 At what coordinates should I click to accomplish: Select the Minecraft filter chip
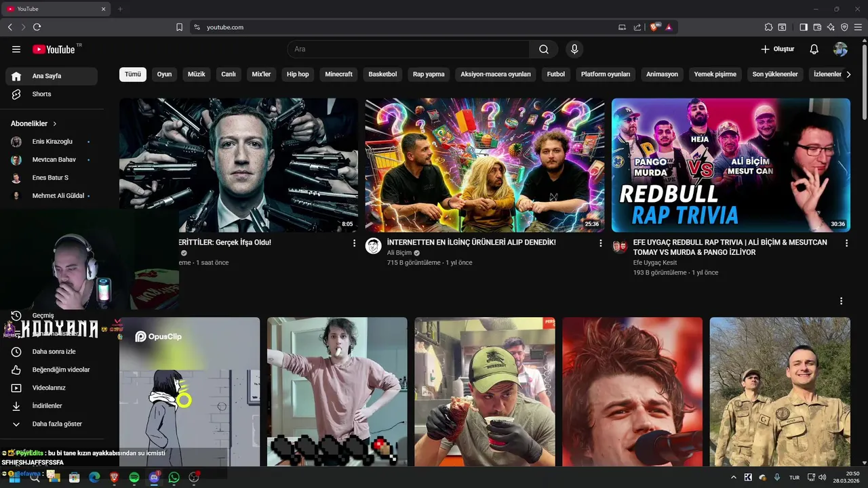(x=338, y=75)
